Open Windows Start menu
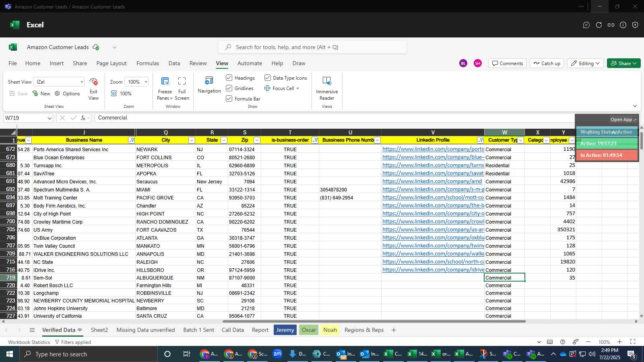 10,354
